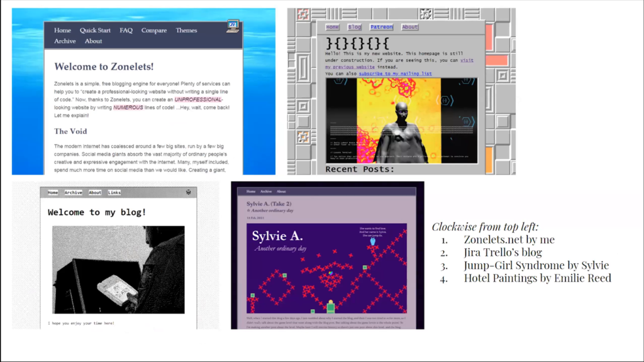Click 'Clockwise from top left:' caption
This screenshot has width=644, height=362.
[485, 226]
